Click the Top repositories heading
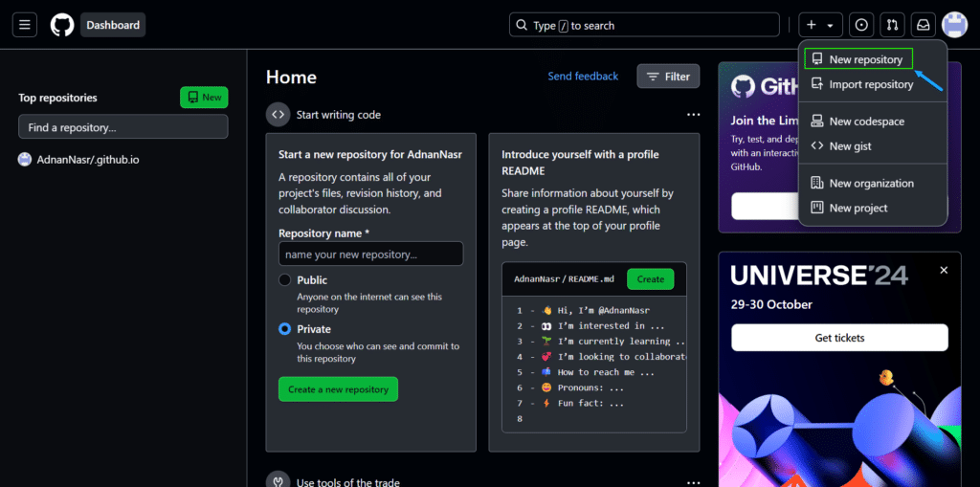Screen dimensions: 980x487 57,98
